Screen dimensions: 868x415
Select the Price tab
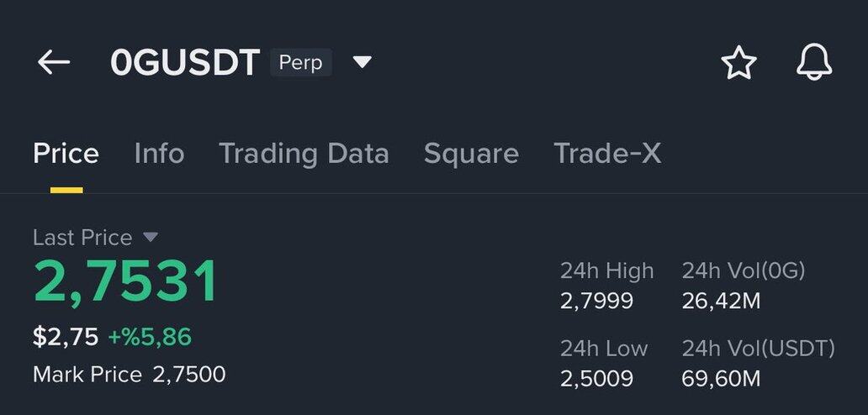pos(66,154)
